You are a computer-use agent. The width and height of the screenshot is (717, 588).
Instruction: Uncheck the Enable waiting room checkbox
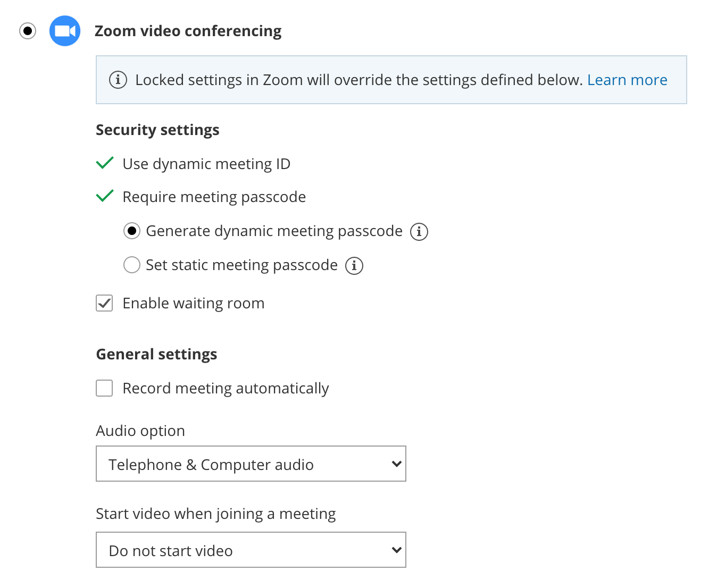[x=104, y=304]
